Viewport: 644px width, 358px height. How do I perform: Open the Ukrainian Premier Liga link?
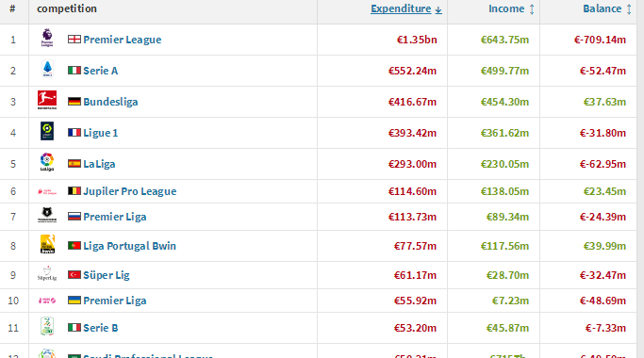click(115, 301)
